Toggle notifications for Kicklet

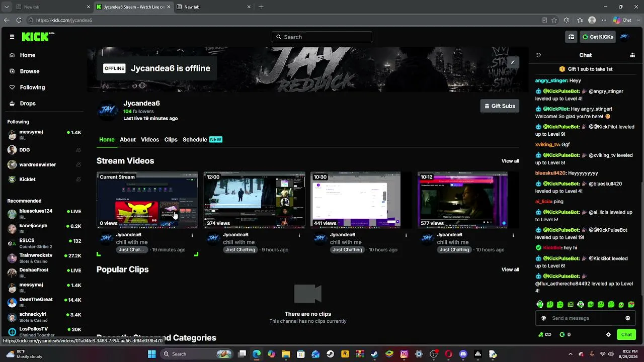[78, 179]
